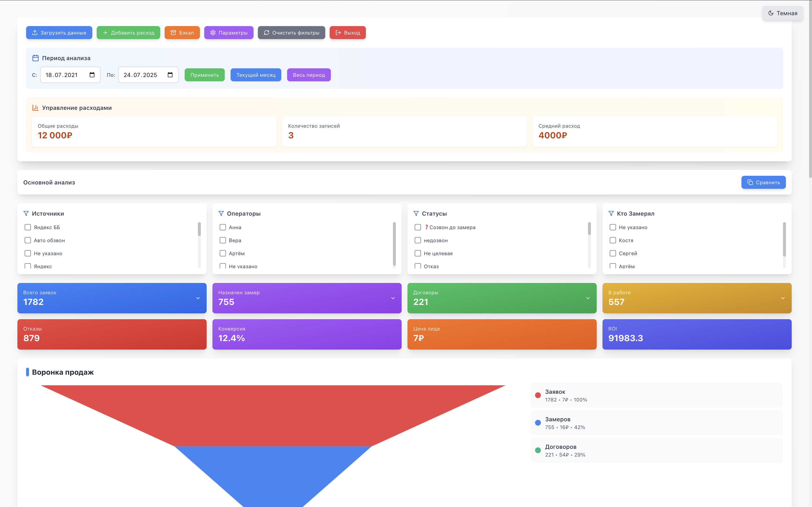The height and width of the screenshot is (507, 812).
Task: Click the Весь период button
Action: pos(309,75)
